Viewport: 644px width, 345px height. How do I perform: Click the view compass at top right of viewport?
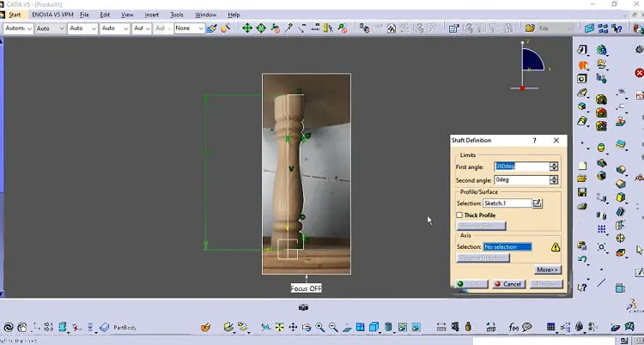(x=530, y=65)
